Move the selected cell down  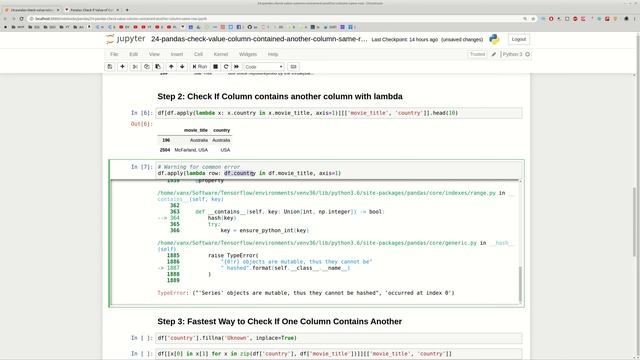tap(182, 67)
